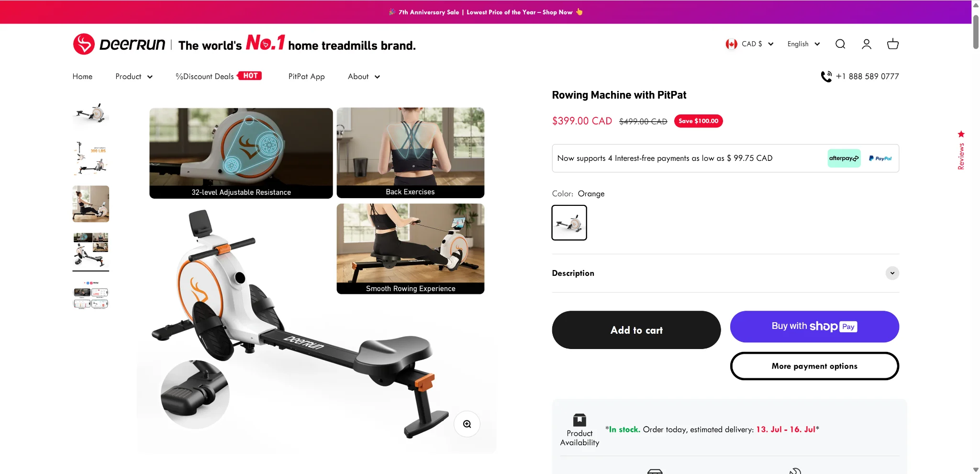Open the shopping cart basket icon

tap(893, 44)
